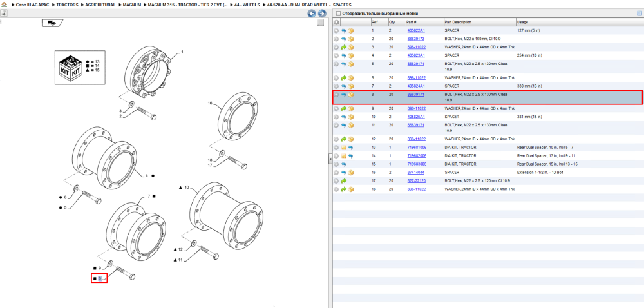The width and height of the screenshot is (644, 308).
Task: Click the blue arrow icon for Ref 10
Action: (x=344, y=117)
